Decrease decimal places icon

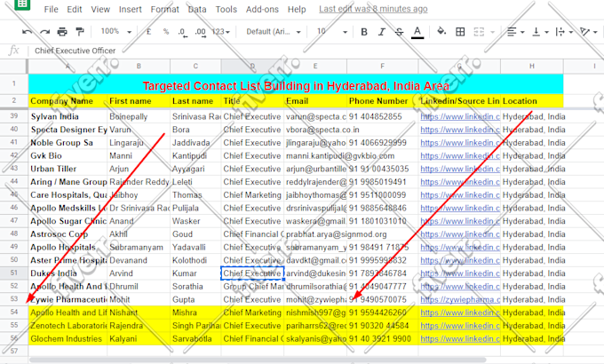coord(182,32)
